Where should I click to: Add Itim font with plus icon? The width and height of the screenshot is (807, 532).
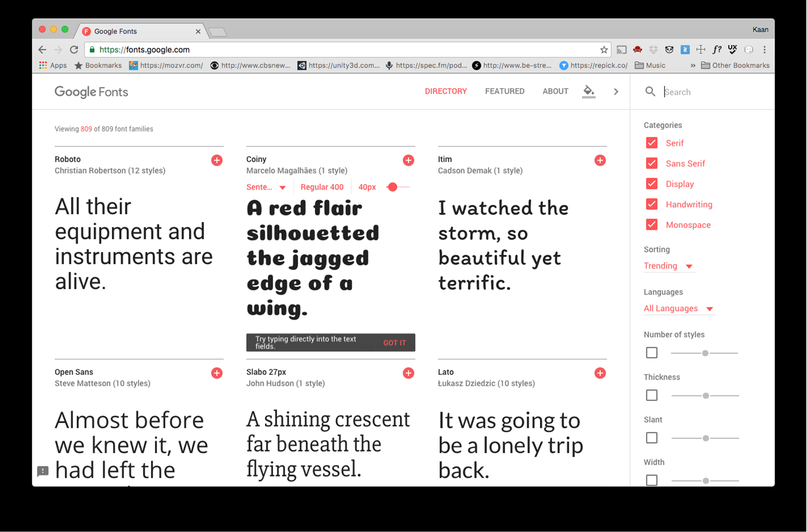click(x=600, y=160)
